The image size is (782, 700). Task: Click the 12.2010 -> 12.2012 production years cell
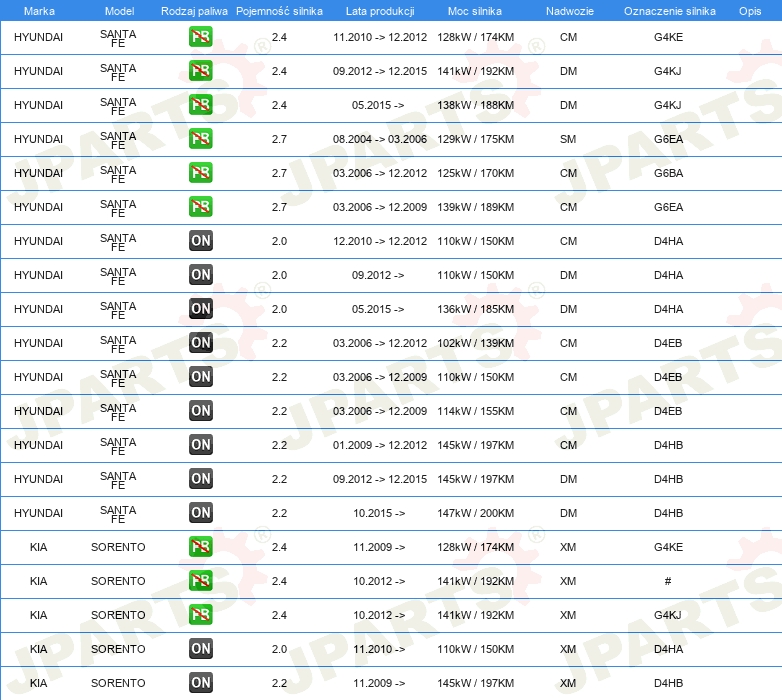(380, 241)
